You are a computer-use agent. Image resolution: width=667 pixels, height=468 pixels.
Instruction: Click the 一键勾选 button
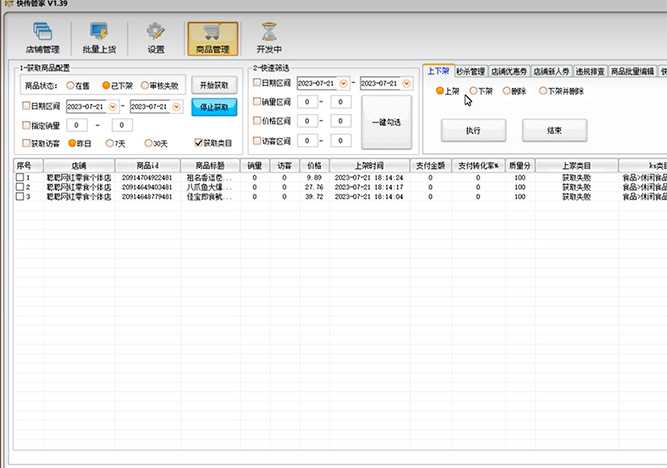[x=386, y=123]
